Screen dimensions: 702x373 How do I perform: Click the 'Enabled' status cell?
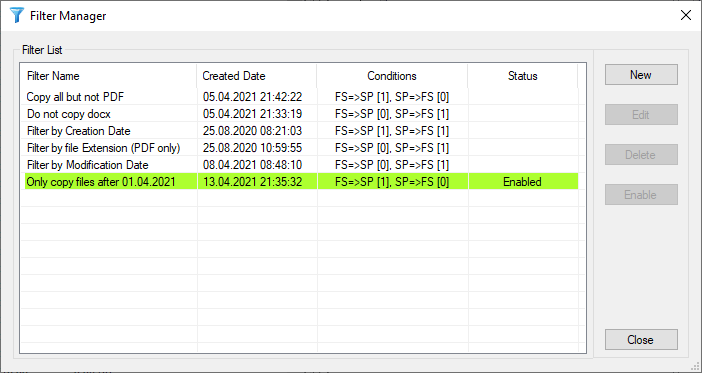pyautogui.click(x=522, y=182)
